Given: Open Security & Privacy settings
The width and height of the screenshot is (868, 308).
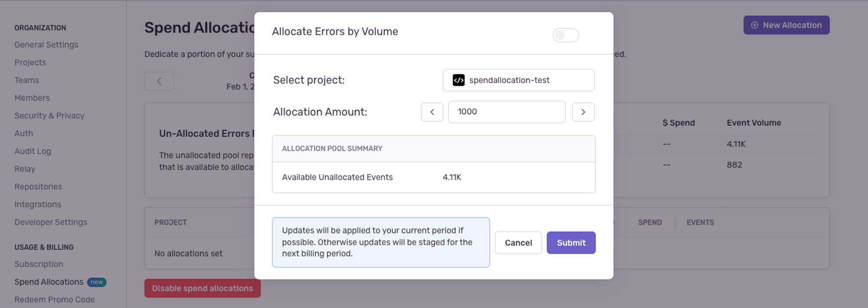Looking at the screenshot, I should [x=49, y=116].
